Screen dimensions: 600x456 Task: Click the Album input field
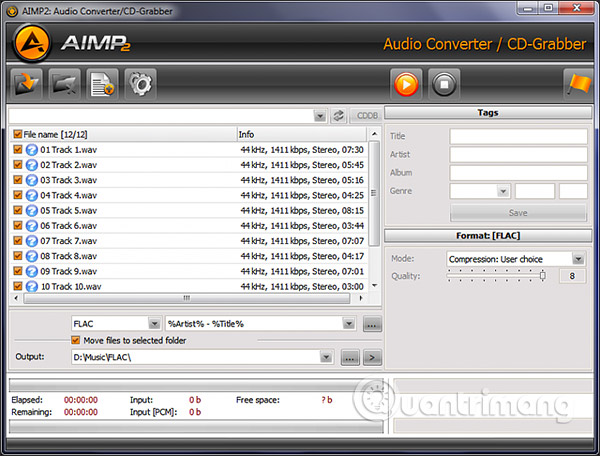518,173
